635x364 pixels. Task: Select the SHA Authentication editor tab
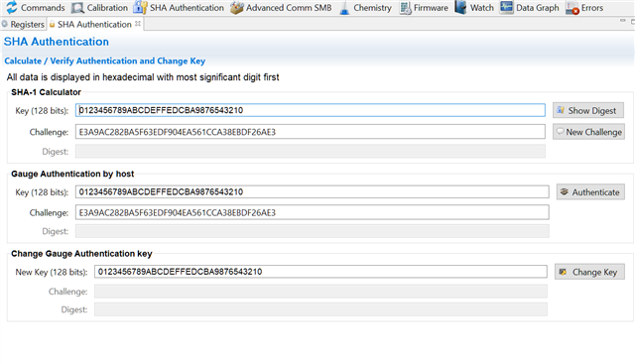click(x=94, y=24)
